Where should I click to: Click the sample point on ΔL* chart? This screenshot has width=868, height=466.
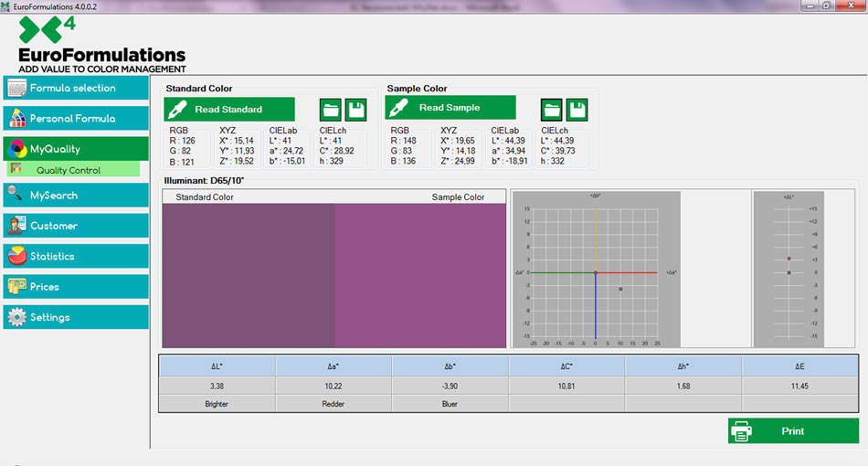click(x=789, y=259)
